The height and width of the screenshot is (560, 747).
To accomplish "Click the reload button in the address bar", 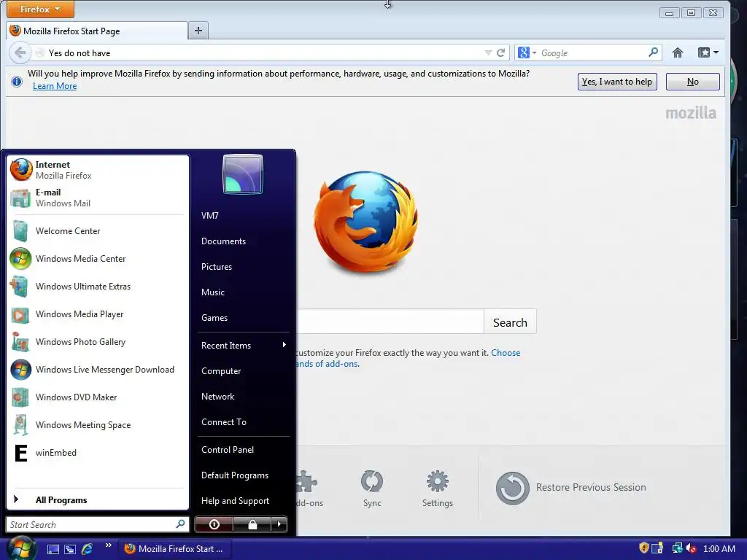I will tap(500, 52).
